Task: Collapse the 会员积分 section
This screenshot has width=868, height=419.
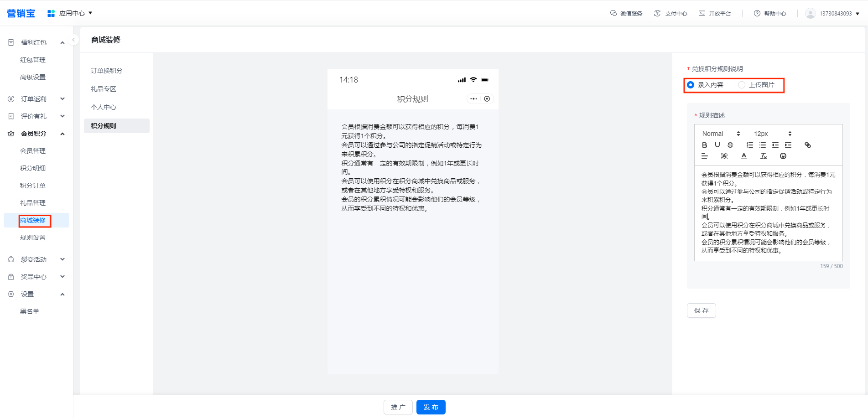Action: (x=62, y=134)
